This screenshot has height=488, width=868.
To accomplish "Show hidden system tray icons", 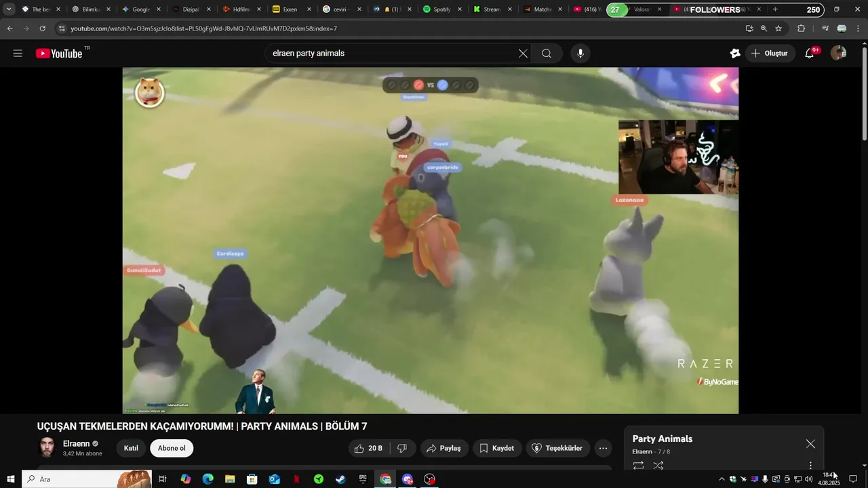I will 722,479.
